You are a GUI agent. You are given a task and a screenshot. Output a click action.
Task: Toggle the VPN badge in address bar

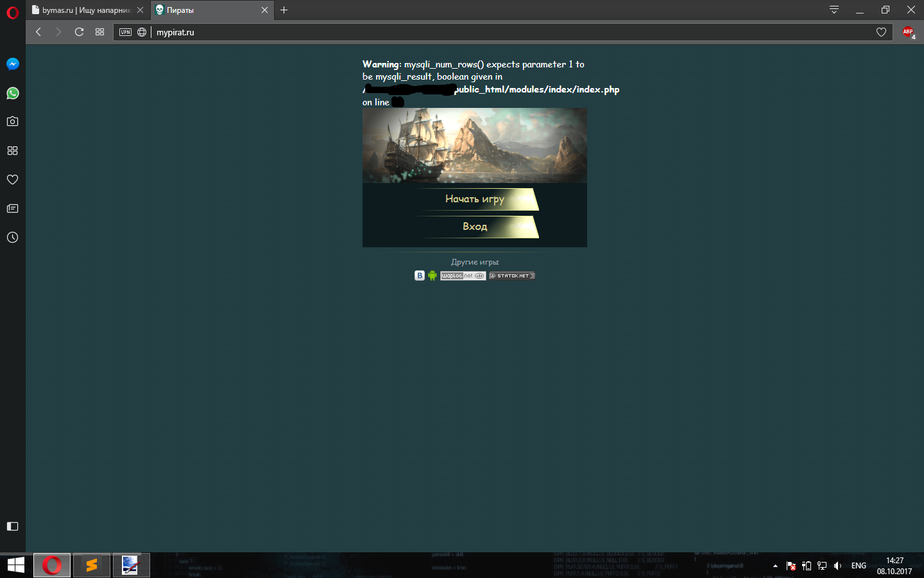[125, 32]
